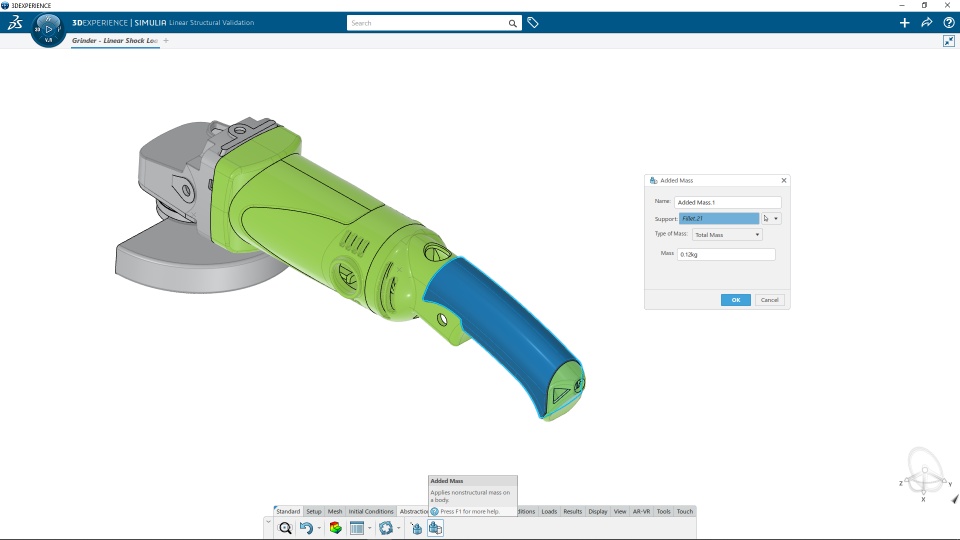Open the table icon dropdown arrow
960x540 pixels.
click(369, 528)
